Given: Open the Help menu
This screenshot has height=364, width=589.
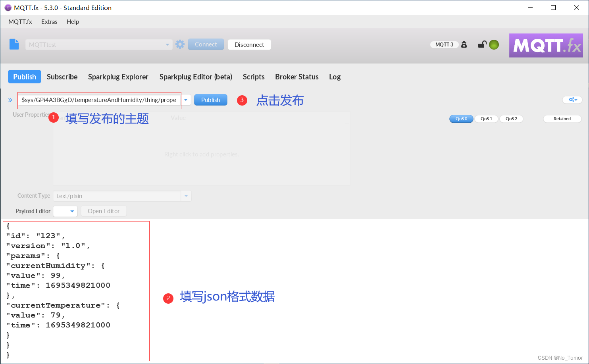Looking at the screenshot, I should coord(73,21).
